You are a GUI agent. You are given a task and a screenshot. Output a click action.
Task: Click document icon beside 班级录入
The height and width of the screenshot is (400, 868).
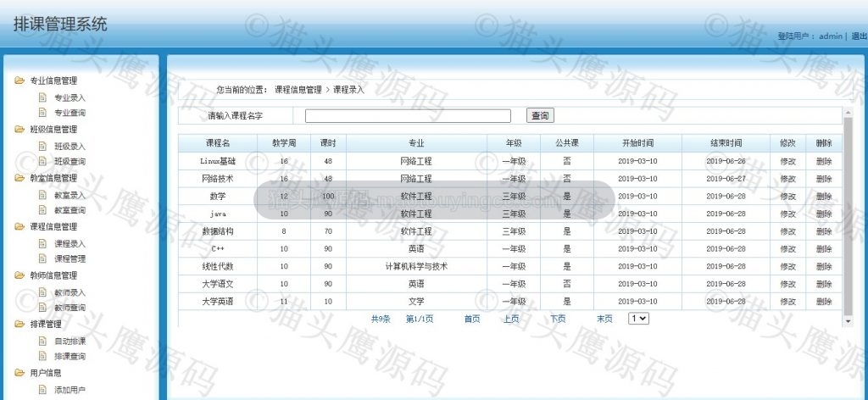tap(42, 146)
